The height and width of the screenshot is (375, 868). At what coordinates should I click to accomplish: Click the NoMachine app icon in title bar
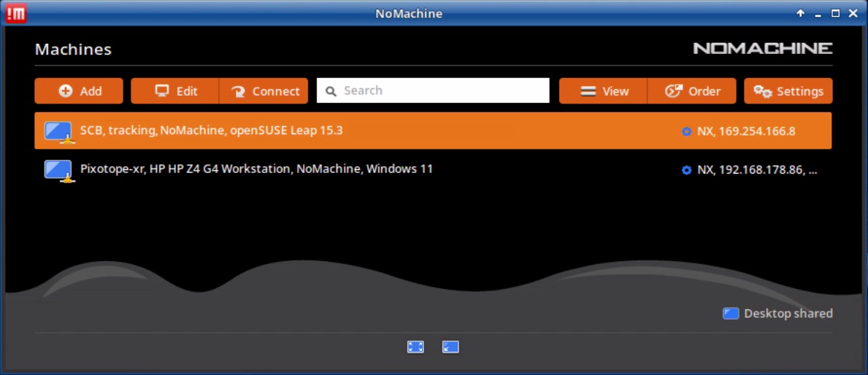[15, 13]
